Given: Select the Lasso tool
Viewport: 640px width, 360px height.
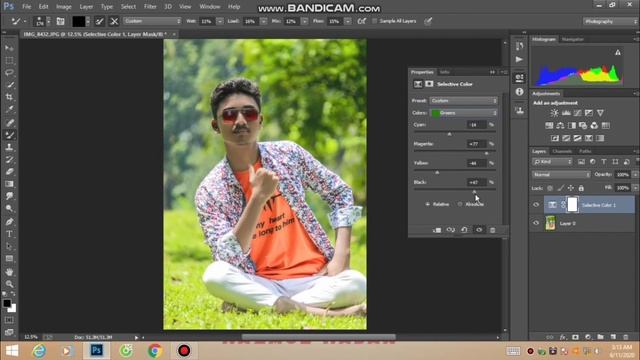Looking at the screenshot, I should point(9,73).
